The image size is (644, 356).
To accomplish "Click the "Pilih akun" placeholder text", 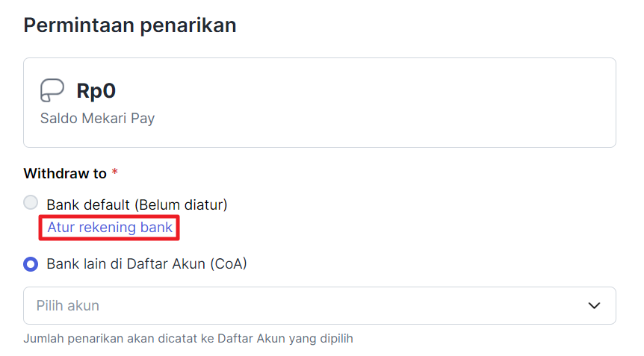I will coord(68,305).
